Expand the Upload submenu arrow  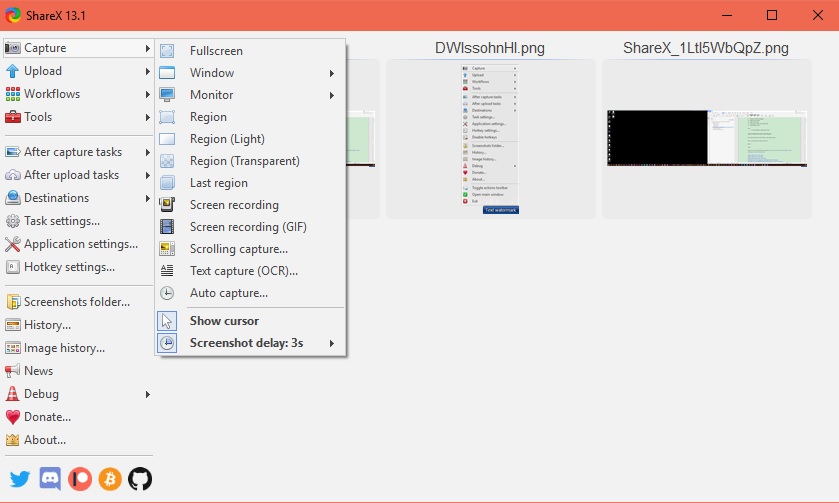[148, 71]
